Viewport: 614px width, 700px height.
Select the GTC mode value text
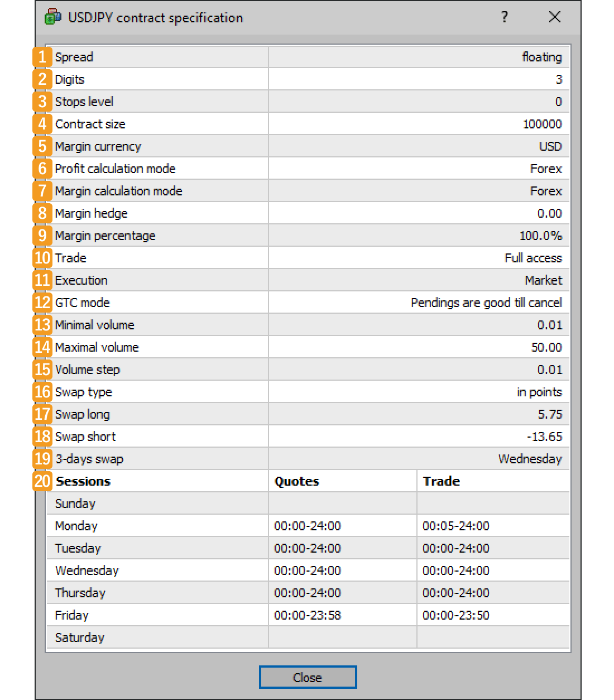point(486,303)
